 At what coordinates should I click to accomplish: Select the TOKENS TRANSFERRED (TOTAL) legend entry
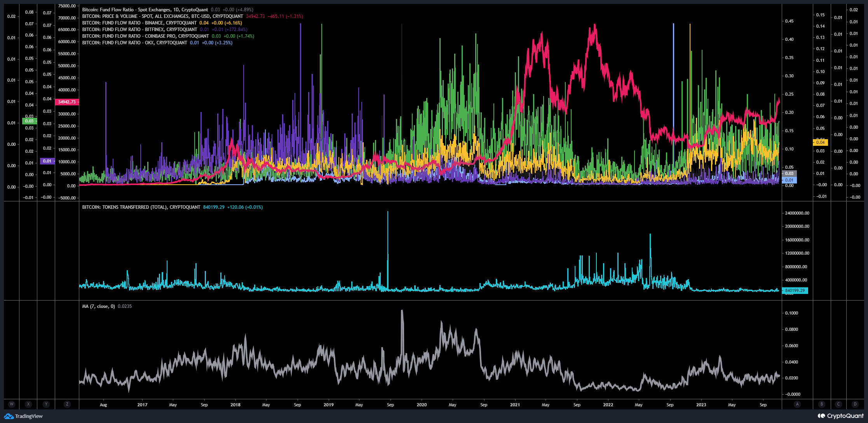[140, 207]
